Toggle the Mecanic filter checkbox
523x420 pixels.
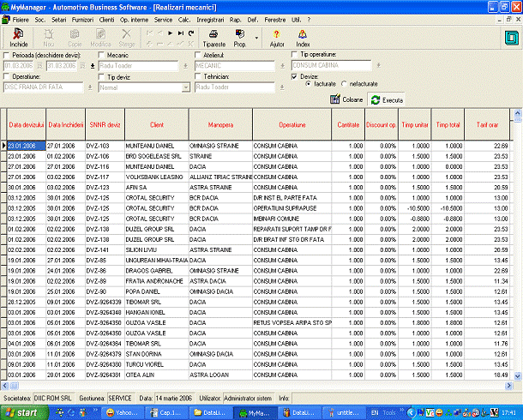pyautogui.click(x=102, y=55)
